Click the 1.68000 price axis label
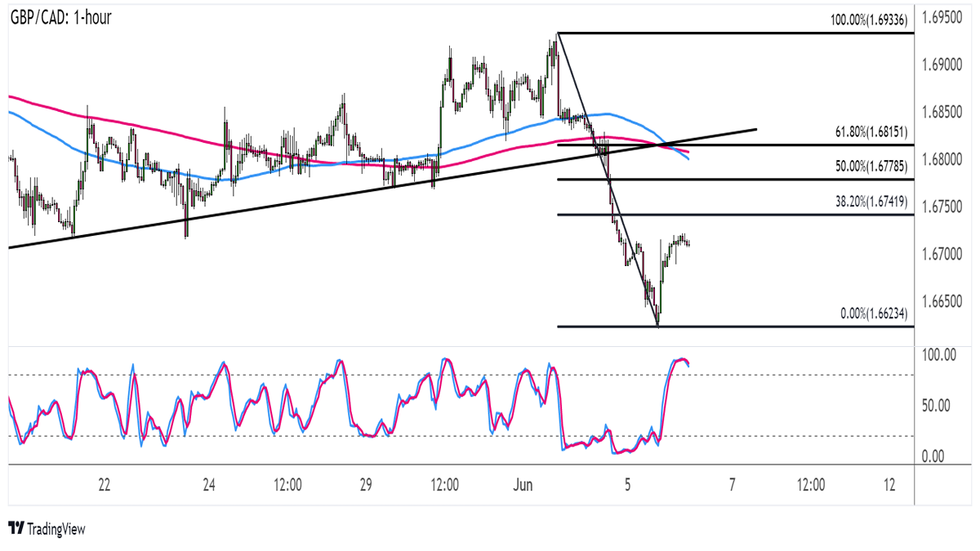The width and height of the screenshot is (980, 551). tap(944, 160)
